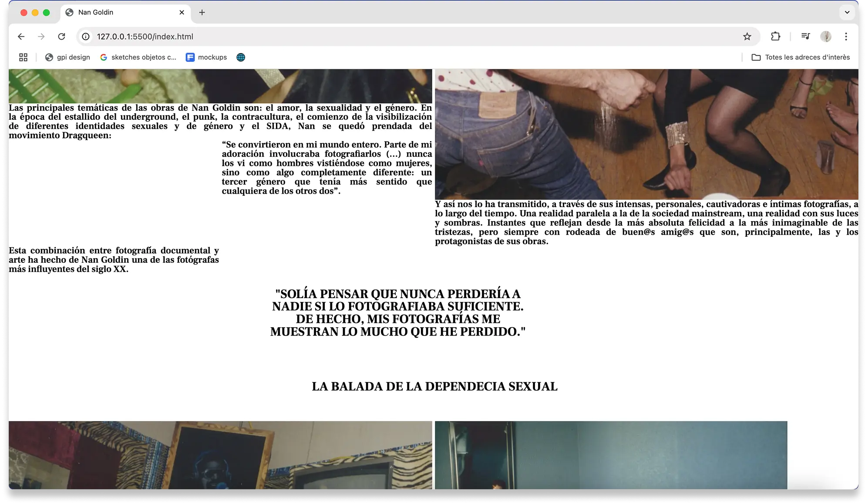Open the sketches objetos bookmark
The image size is (865, 504).
click(x=138, y=57)
